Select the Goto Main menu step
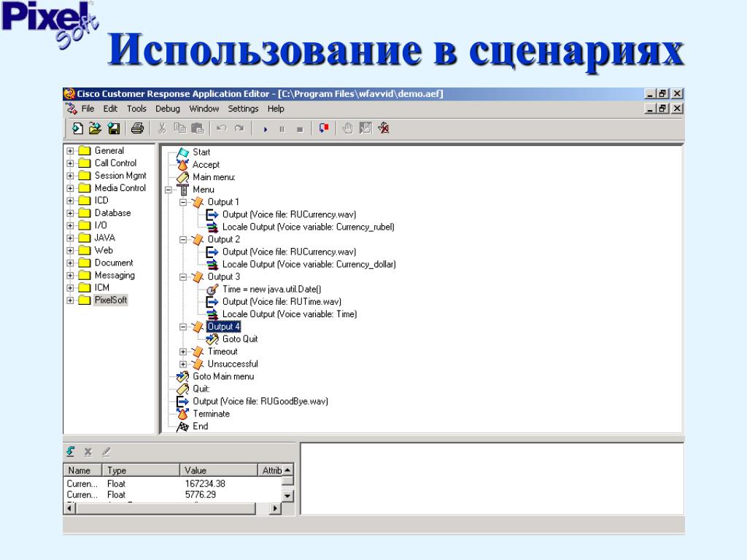Viewport: 747px width, 560px height. [x=223, y=377]
